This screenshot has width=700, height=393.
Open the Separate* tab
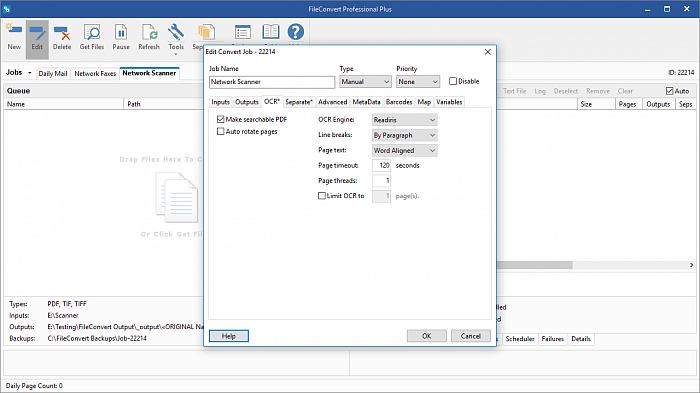tap(299, 102)
